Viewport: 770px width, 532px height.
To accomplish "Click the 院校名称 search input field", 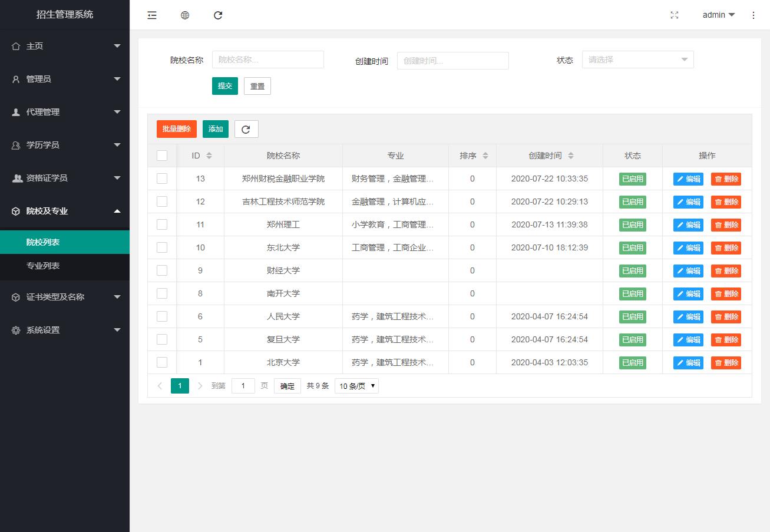I will pyautogui.click(x=268, y=60).
